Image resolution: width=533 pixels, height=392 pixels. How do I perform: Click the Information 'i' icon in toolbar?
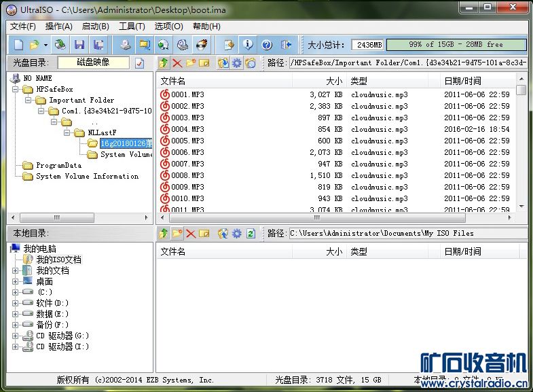click(248, 45)
